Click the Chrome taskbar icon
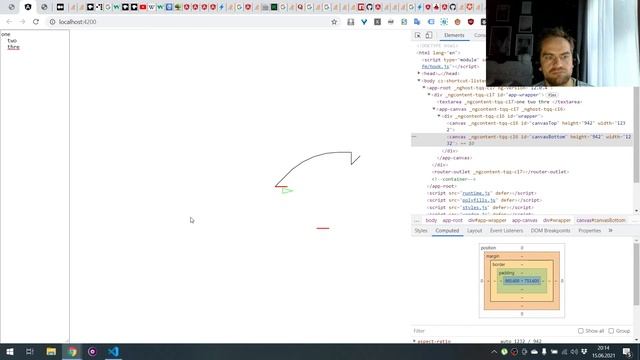Viewport: 640px width, 360px height. pos(72,351)
